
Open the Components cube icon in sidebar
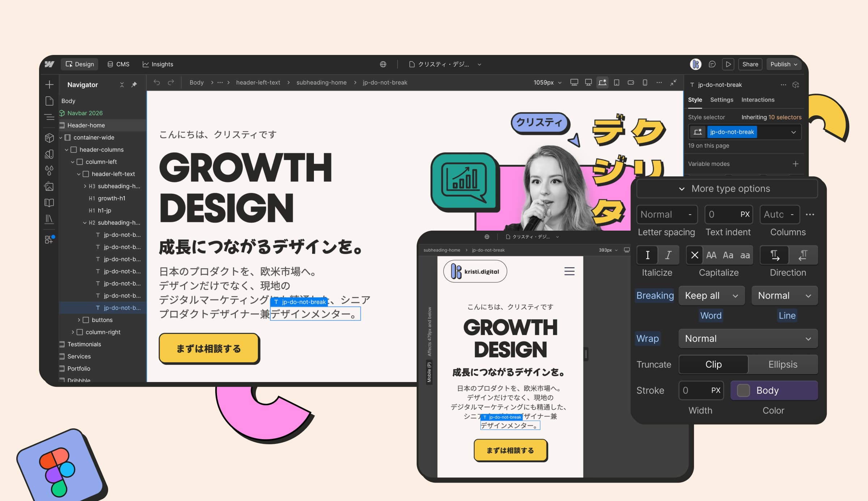pos(49,138)
